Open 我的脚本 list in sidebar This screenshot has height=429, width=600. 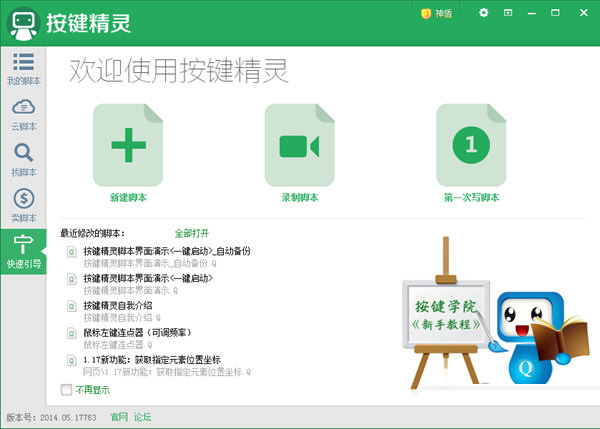pyautogui.click(x=23, y=69)
